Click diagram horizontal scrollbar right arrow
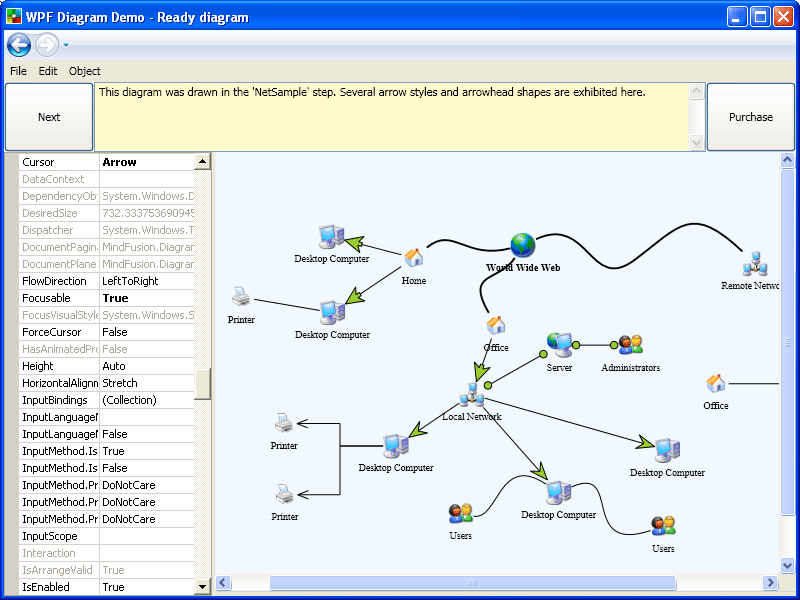800x600 pixels. click(x=770, y=582)
